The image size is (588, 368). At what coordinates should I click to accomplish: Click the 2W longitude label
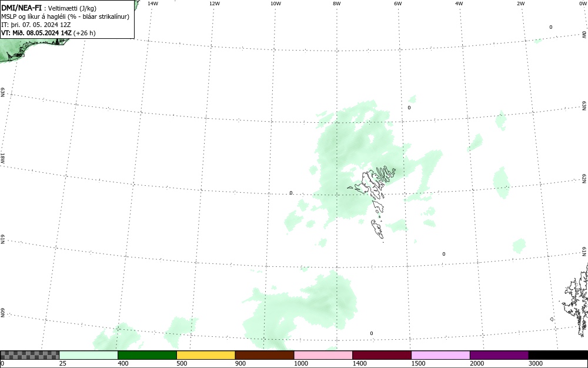click(x=520, y=4)
